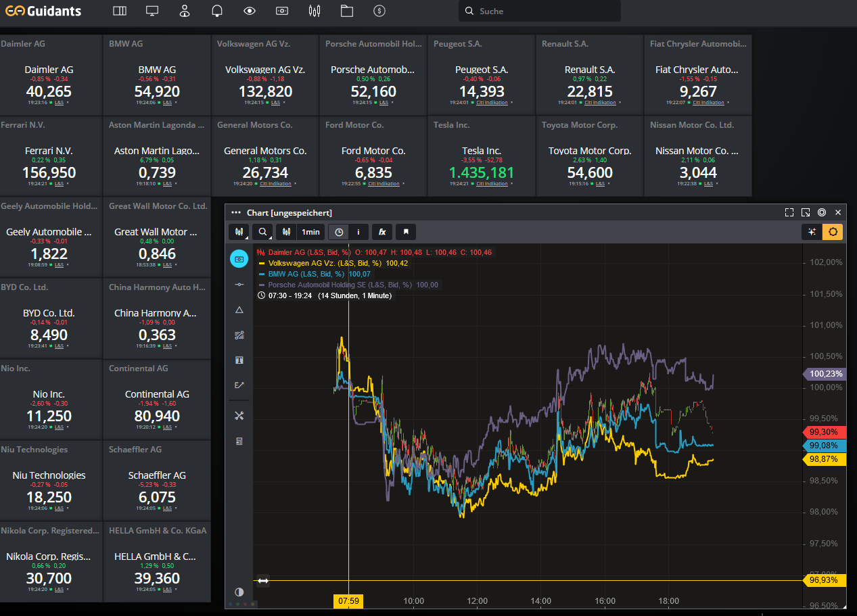The height and width of the screenshot is (616, 857).
Task: Click the yellow 96,93% price line marker
Action: (x=823, y=580)
